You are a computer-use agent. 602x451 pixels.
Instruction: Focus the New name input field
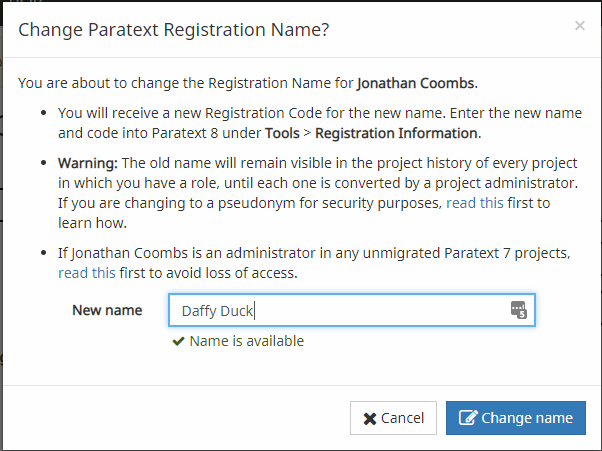pos(352,310)
